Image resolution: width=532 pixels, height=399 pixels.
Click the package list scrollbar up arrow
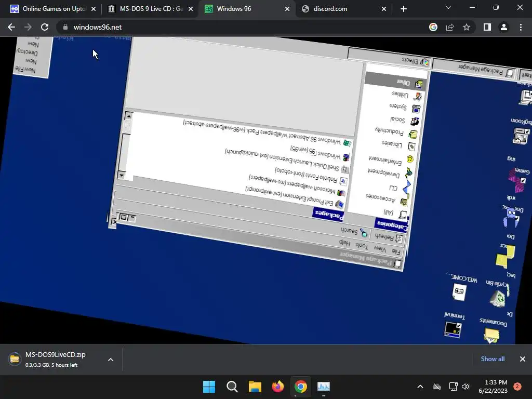[x=128, y=116]
